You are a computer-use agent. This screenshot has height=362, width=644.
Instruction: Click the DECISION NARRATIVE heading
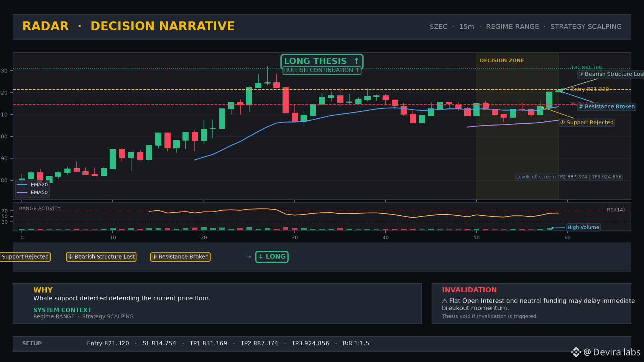[162, 26]
